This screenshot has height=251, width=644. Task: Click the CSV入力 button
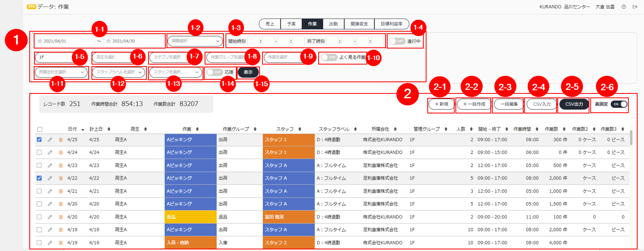tap(542, 104)
